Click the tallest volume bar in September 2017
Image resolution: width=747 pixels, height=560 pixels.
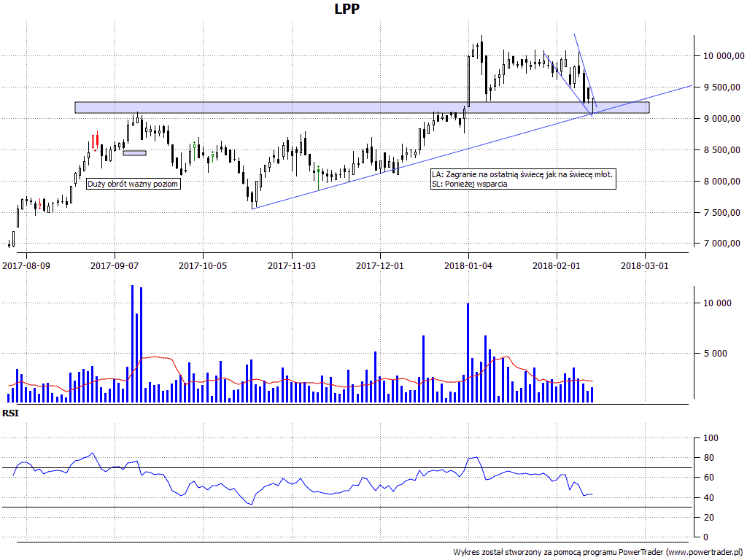coord(133,344)
